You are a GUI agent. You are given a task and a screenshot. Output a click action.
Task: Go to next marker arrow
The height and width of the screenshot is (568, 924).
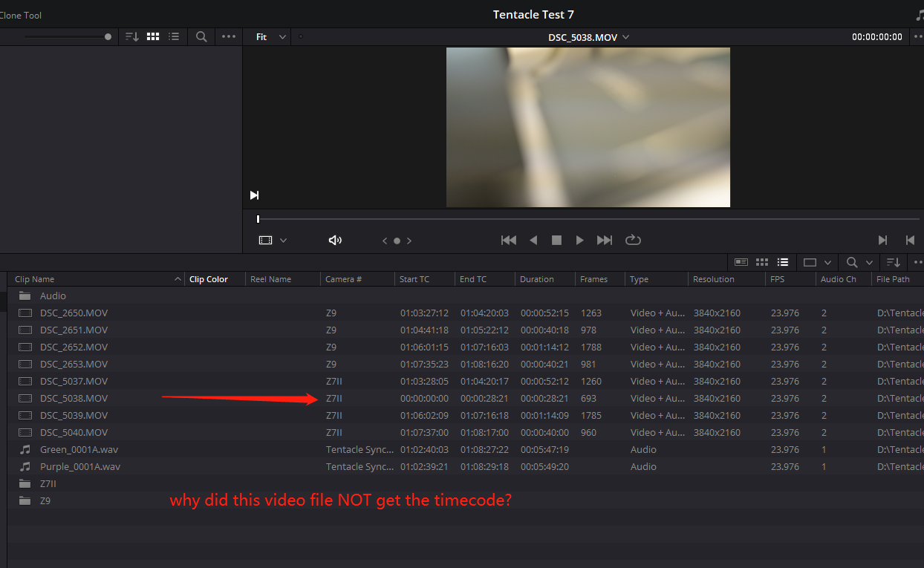(409, 241)
